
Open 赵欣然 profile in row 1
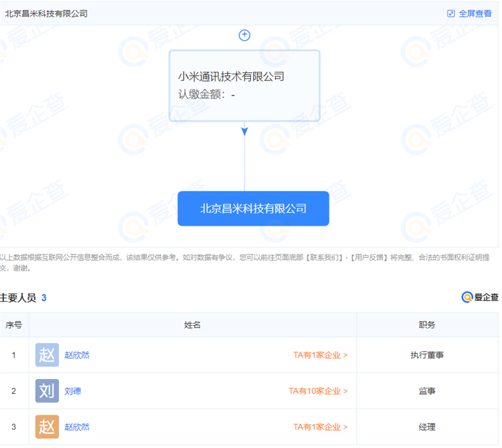point(77,355)
